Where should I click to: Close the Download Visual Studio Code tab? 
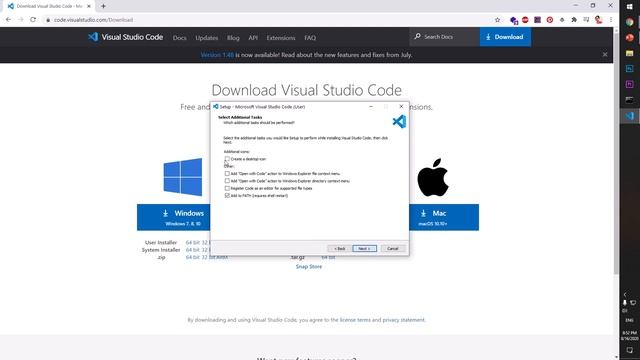pyautogui.click(x=89, y=6)
